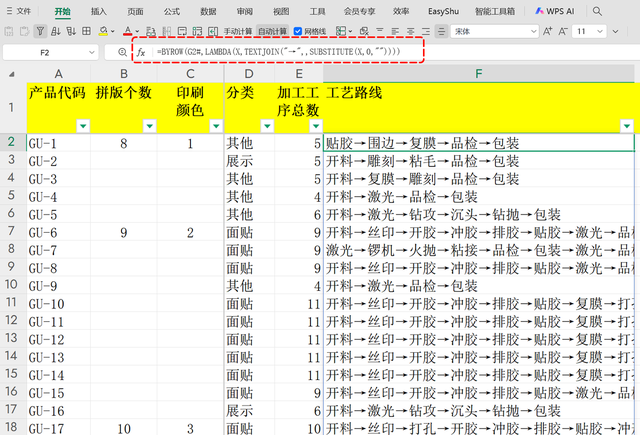Apply red font color A
640x435 pixels.
(128, 31)
